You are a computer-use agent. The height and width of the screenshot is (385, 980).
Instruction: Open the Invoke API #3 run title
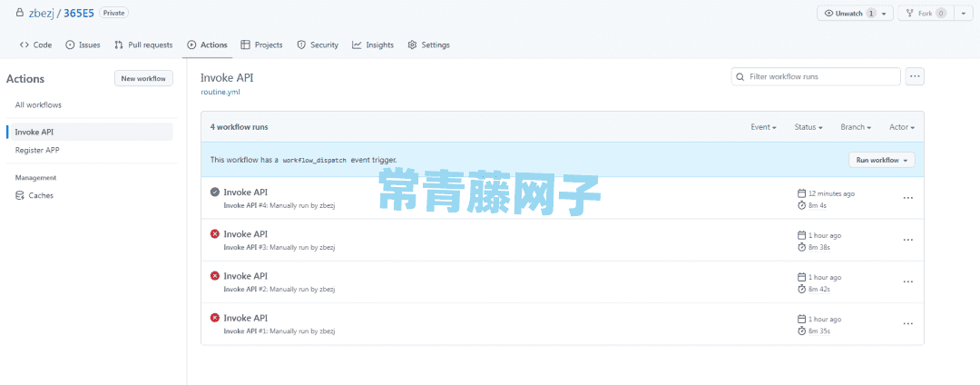(246, 234)
